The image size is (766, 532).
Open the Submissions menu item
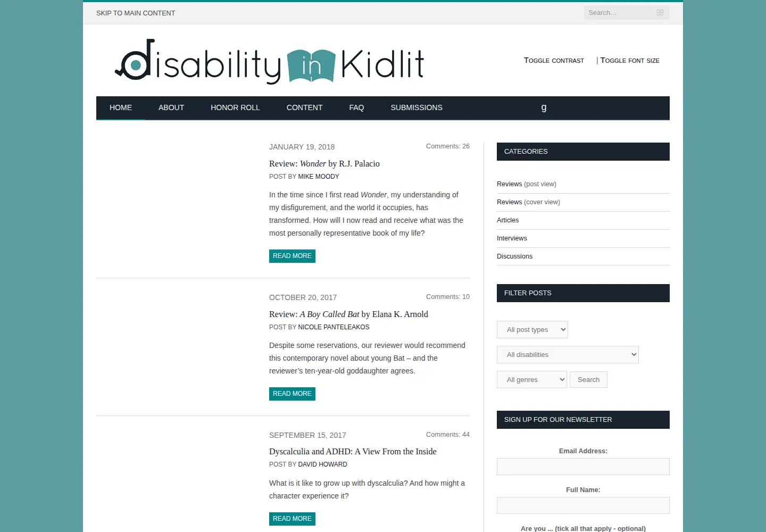pyautogui.click(x=417, y=107)
